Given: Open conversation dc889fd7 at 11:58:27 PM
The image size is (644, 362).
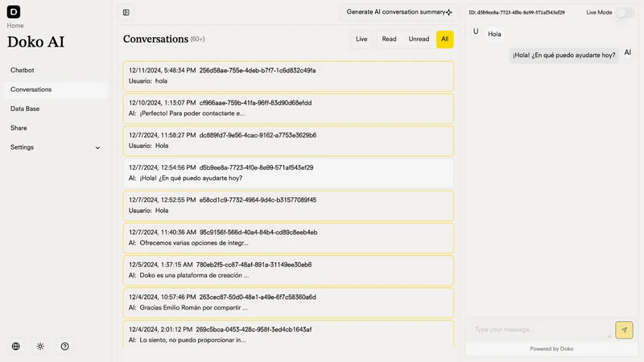Looking at the screenshot, I should point(288,141).
